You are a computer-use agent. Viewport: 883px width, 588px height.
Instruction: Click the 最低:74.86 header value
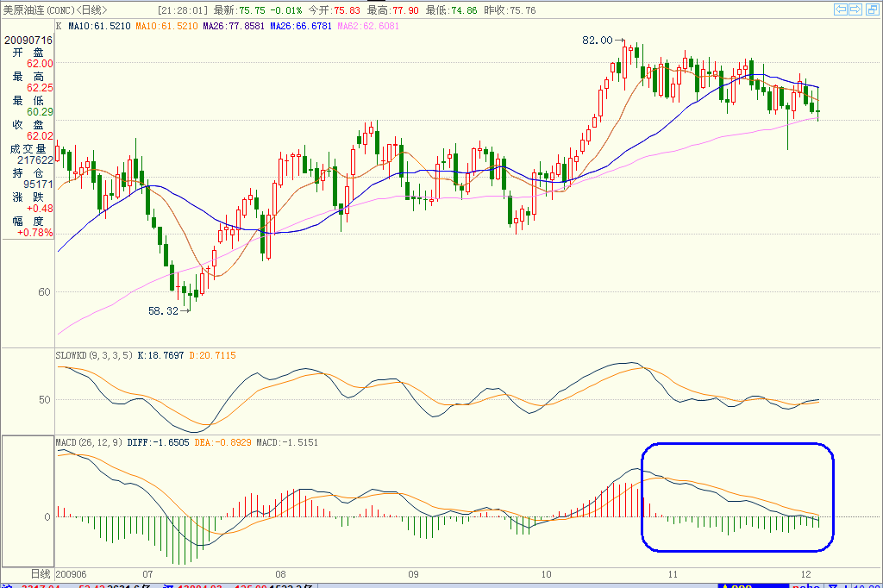pyautogui.click(x=451, y=10)
